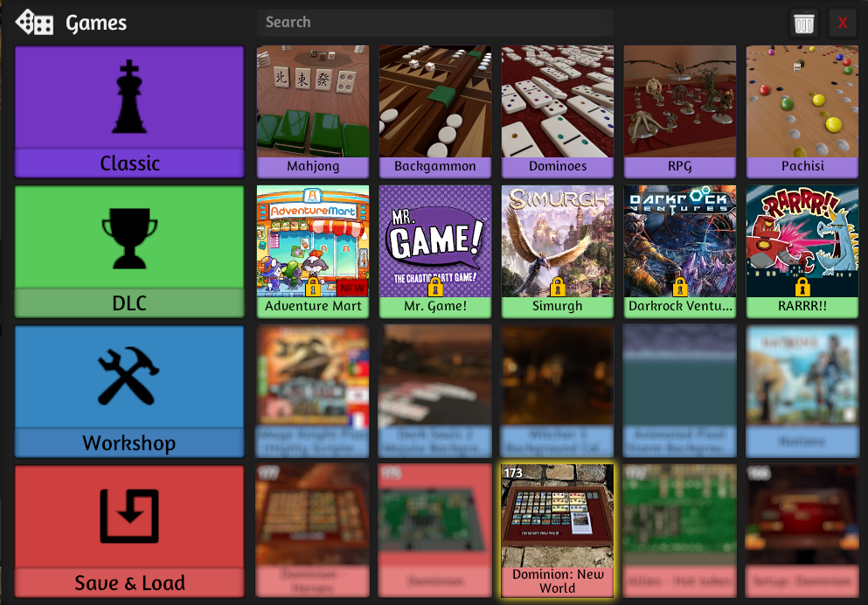Select the Save & Load category
The image size is (868, 605).
coord(129,532)
